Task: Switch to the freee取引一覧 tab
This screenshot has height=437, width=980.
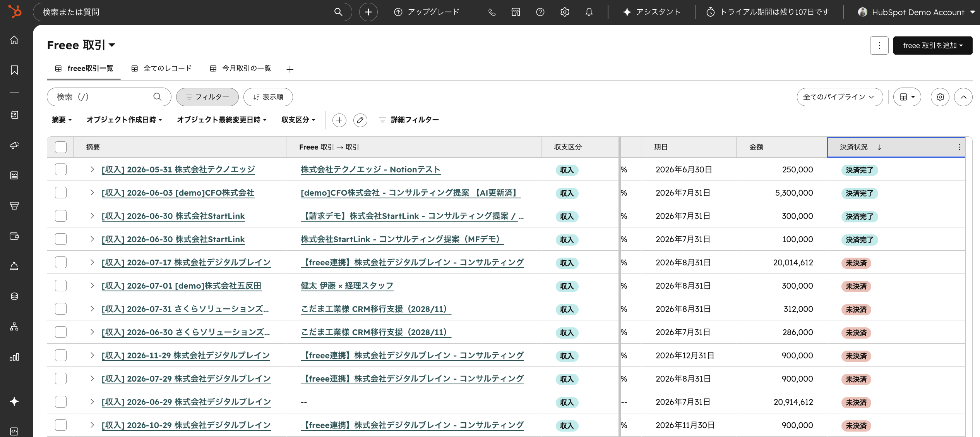Action: [x=84, y=69]
